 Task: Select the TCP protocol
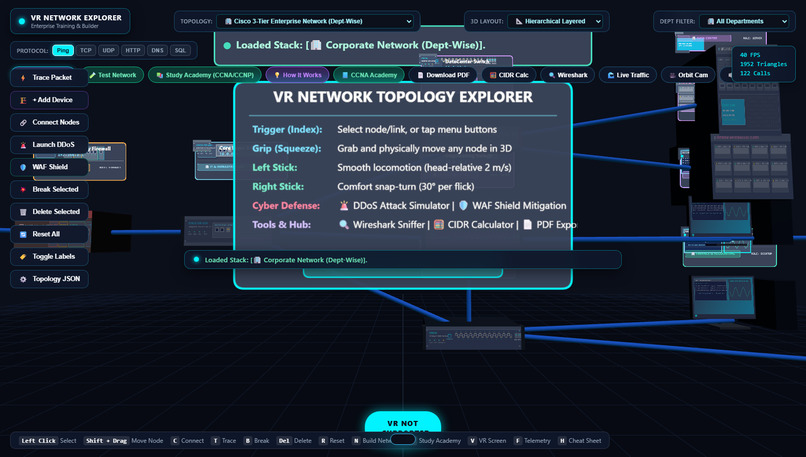(x=85, y=50)
